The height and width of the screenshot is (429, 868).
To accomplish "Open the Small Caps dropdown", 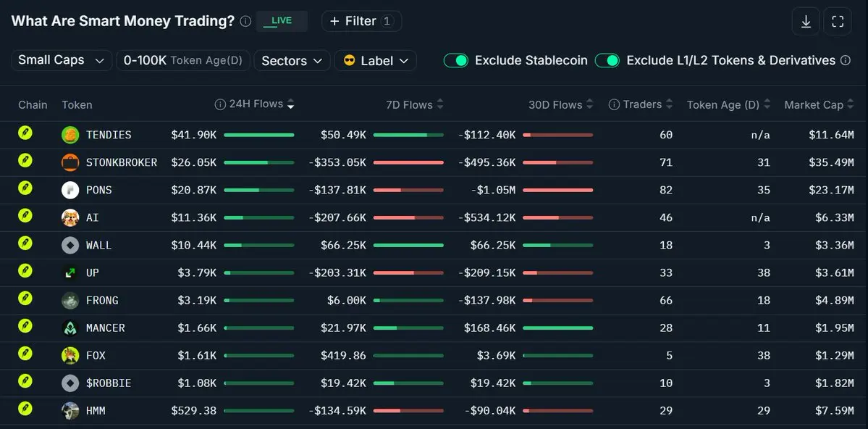I will click(62, 60).
